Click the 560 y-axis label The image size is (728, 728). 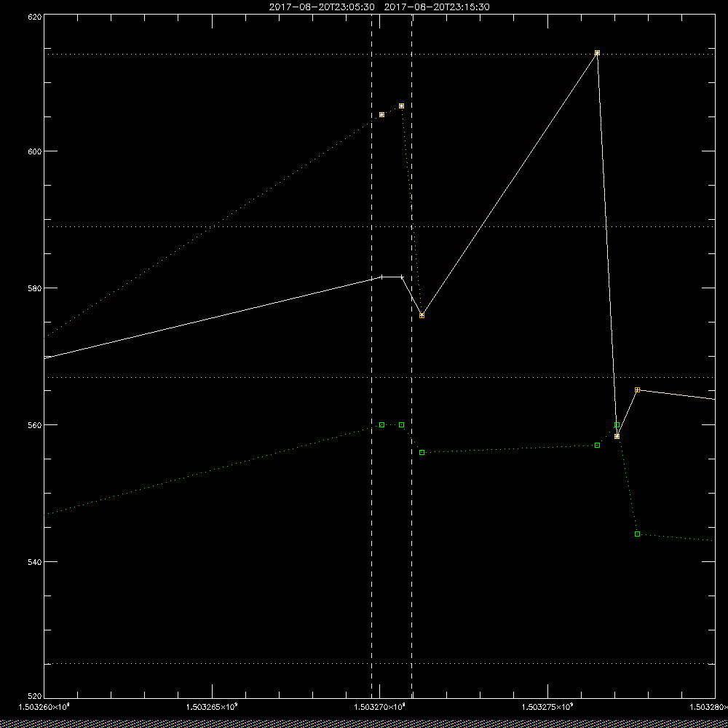point(35,425)
